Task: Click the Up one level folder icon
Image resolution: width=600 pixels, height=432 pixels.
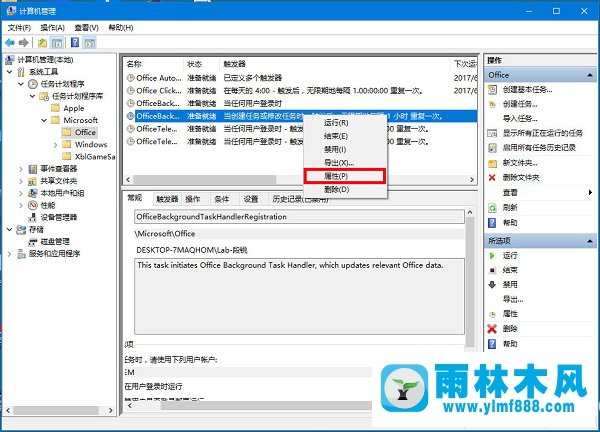Action: [x=42, y=43]
